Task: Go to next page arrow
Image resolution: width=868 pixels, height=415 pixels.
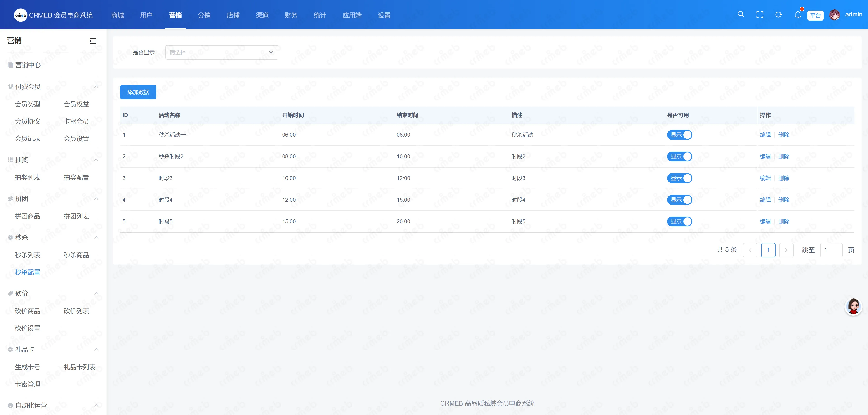Action: point(786,250)
